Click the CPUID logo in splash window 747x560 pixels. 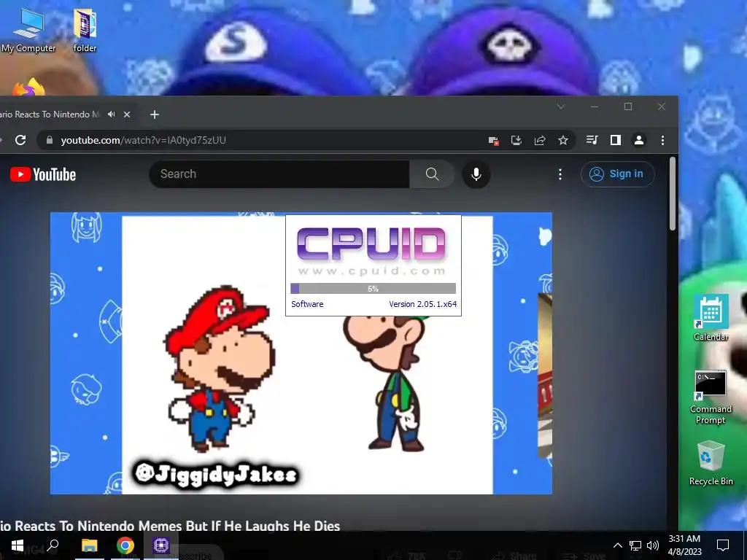coord(371,244)
